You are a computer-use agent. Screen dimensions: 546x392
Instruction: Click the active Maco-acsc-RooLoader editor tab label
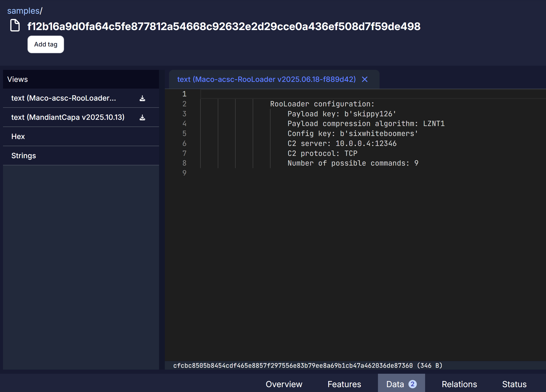tap(266, 79)
